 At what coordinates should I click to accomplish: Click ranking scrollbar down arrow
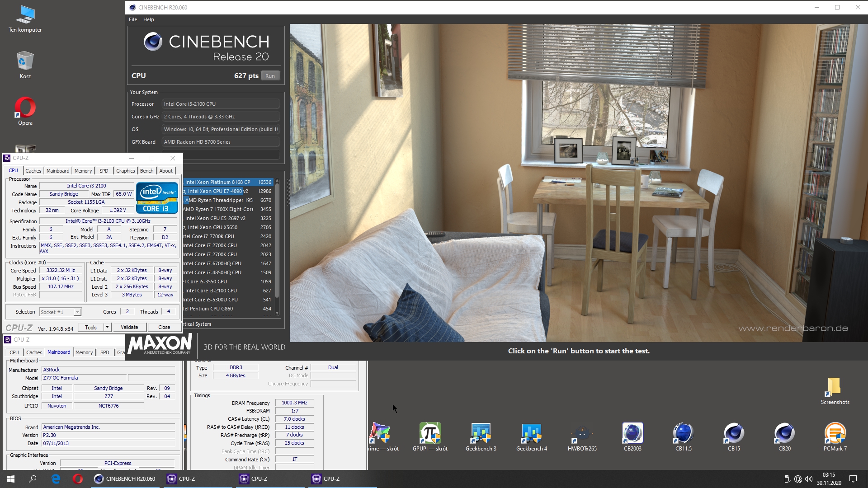[277, 313]
